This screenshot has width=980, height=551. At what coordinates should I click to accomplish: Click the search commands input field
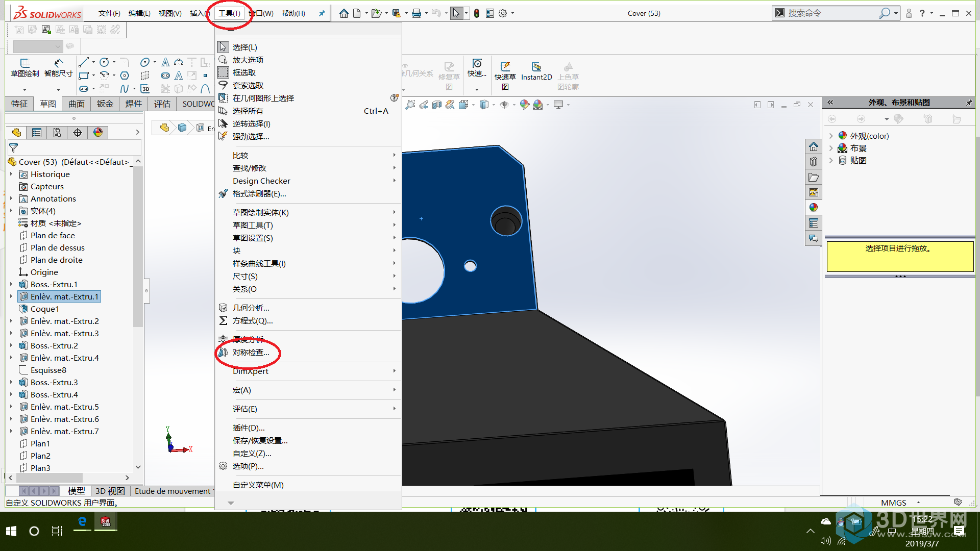[832, 13]
